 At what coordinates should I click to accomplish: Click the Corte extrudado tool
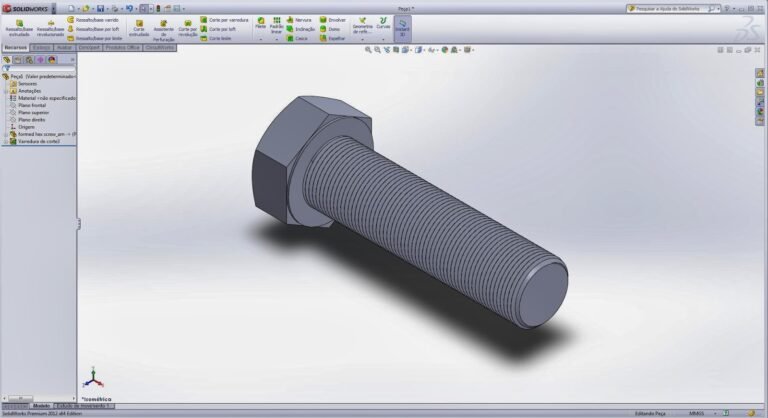(x=139, y=26)
